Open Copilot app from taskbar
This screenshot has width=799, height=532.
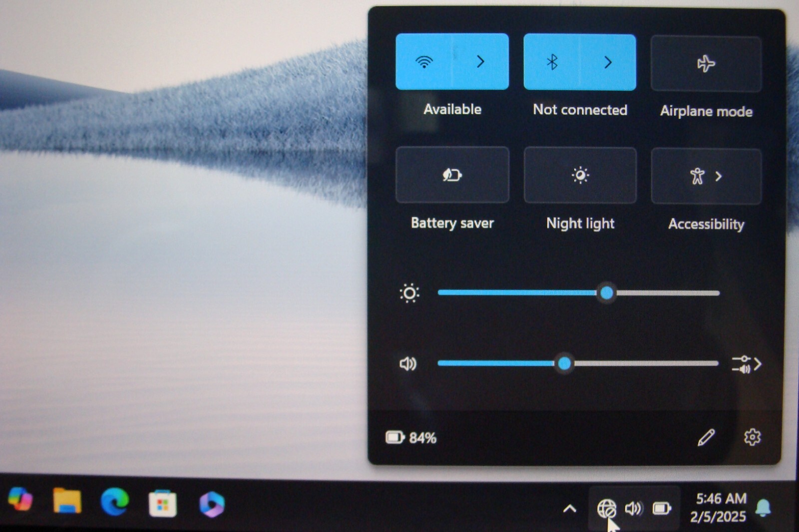click(x=20, y=499)
